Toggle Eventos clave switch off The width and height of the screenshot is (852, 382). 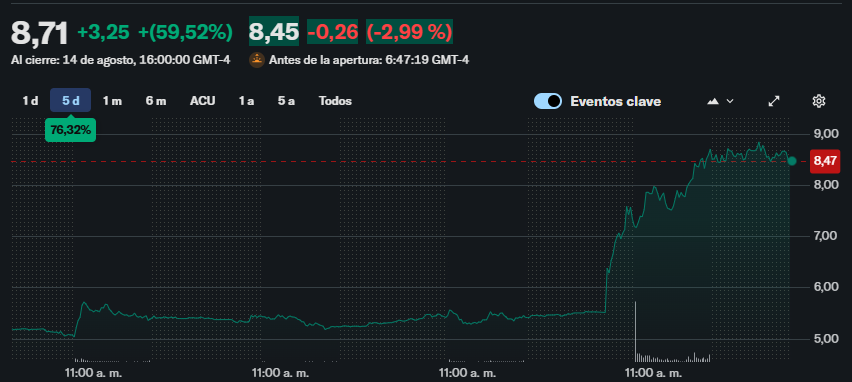(548, 101)
